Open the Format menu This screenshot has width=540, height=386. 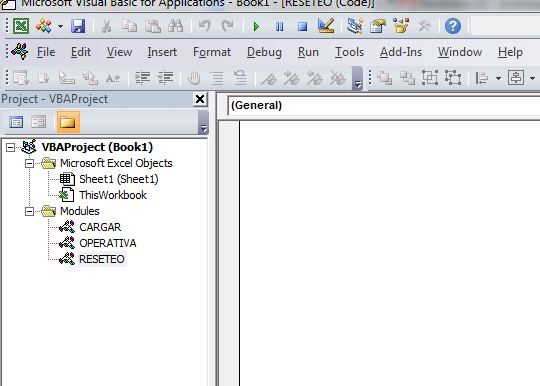[212, 52]
